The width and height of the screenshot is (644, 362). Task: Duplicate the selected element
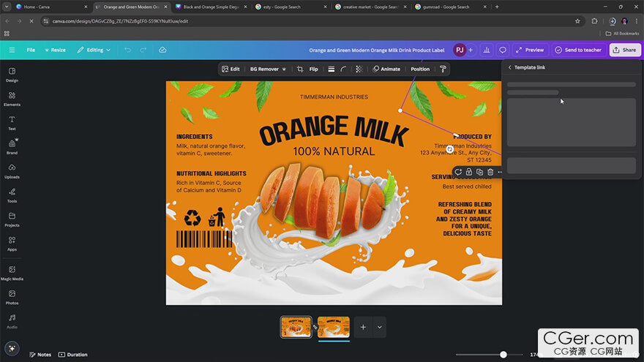(x=479, y=172)
